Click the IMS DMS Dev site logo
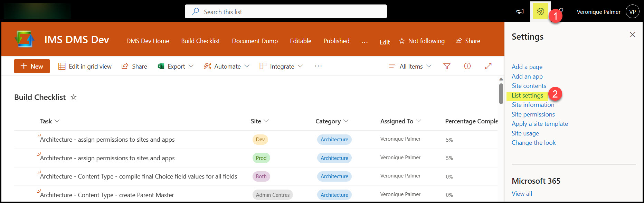Image resolution: width=644 pixels, height=203 pixels. click(25, 39)
